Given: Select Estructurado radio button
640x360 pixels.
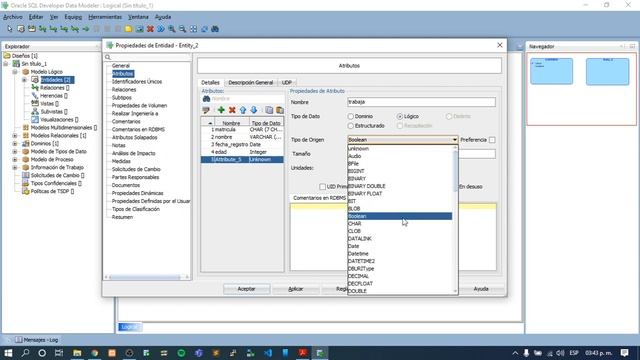Looking at the screenshot, I should click(351, 126).
